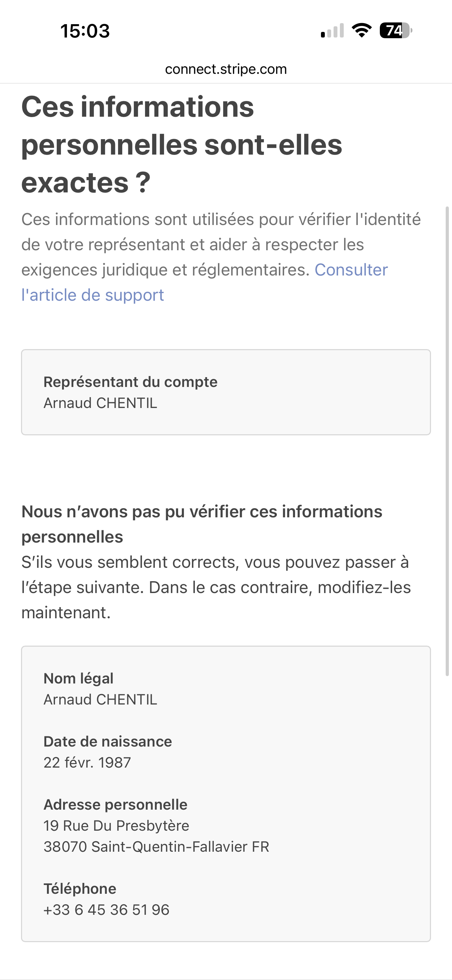
Task: Click the "Nous n'avons pas pu vérifier" notice heading
Action: tap(202, 524)
